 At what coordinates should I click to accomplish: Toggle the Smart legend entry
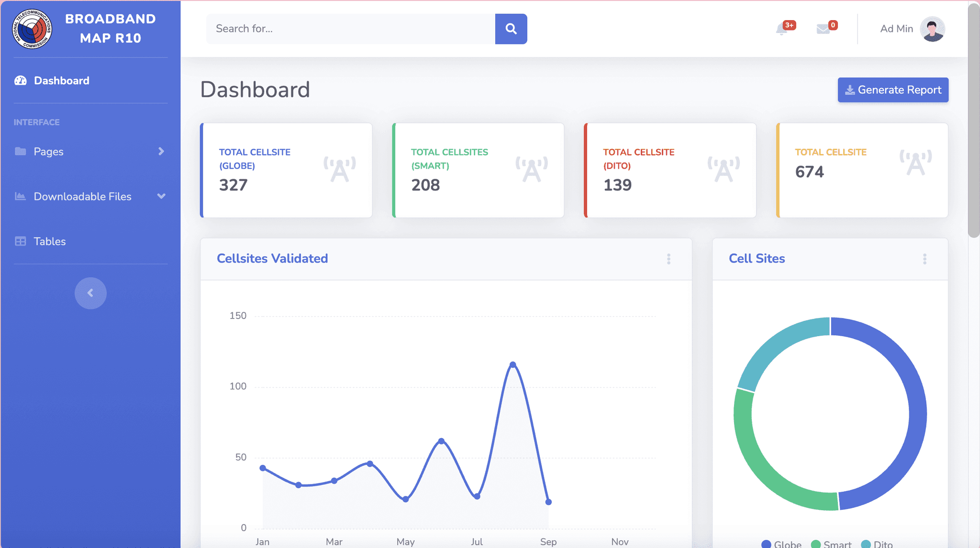(x=832, y=544)
